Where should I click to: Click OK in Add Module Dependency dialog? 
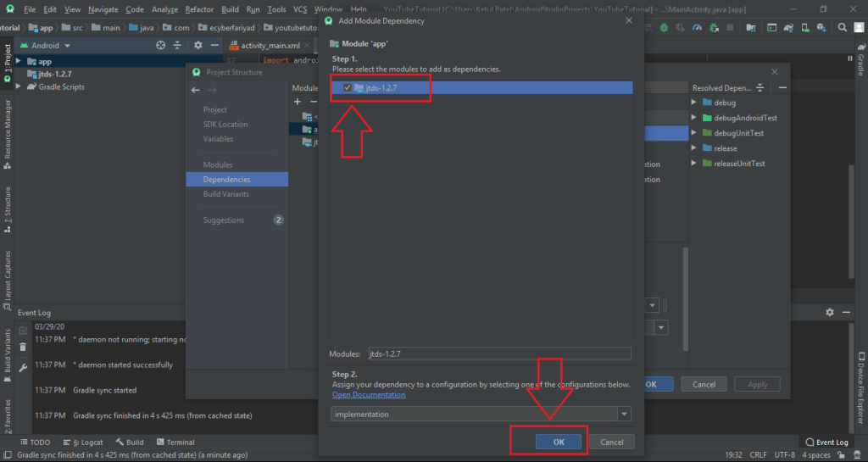pos(558,442)
